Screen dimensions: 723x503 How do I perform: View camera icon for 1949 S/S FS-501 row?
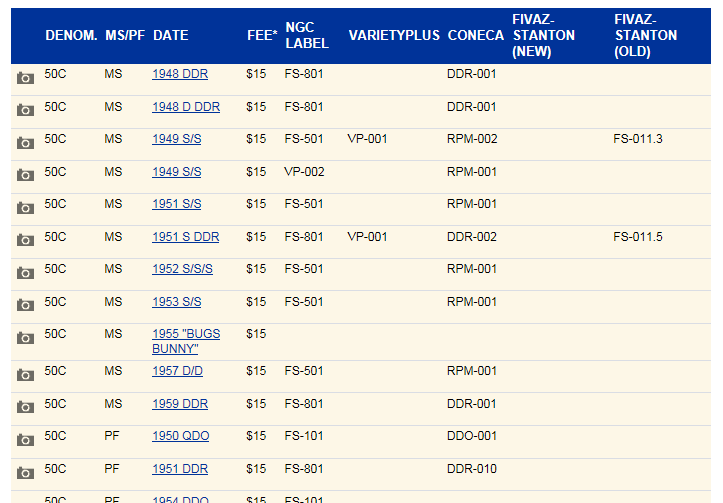click(x=25, y=143)
